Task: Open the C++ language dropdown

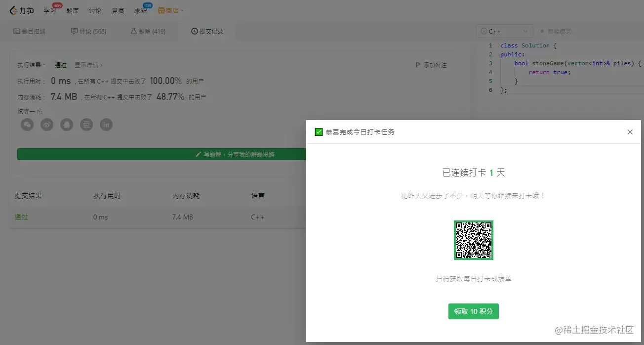Action: tap(505, 31)
